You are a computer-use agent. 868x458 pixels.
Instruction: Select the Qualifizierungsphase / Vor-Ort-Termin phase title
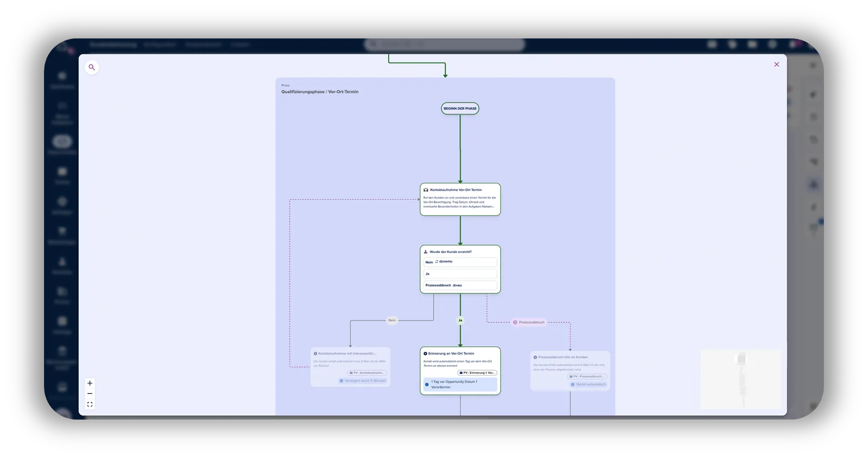pos(320,92)
